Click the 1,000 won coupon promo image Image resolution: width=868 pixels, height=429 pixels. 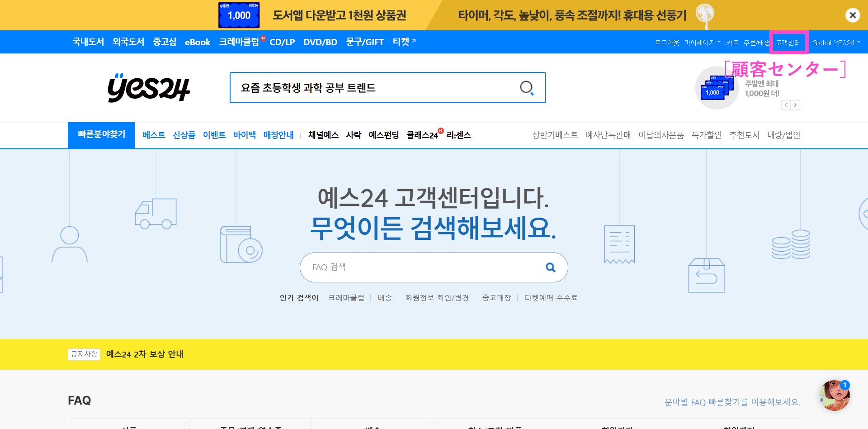tap(717, 88)
